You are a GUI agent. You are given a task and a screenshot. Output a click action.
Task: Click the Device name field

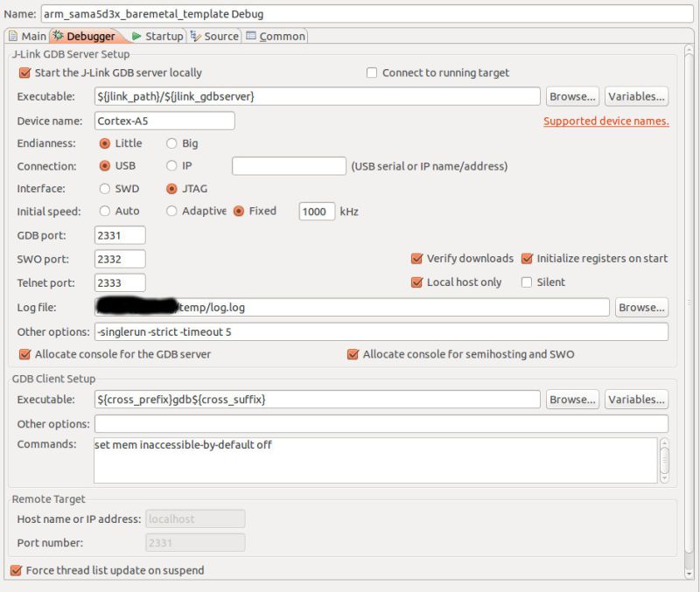tap(164, 121)
